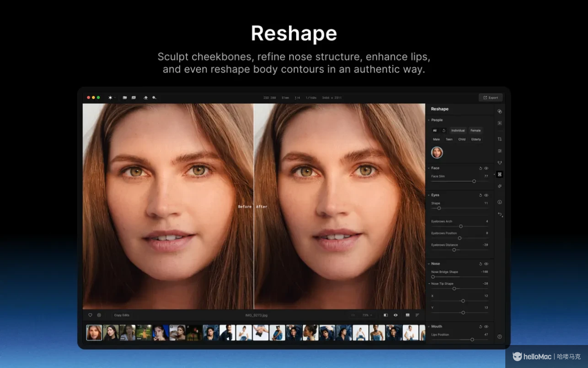Adjust the Eyebrows Distance slider
Image resolution: width=588 pixels, height=368 pixels.
coord(459,250)
